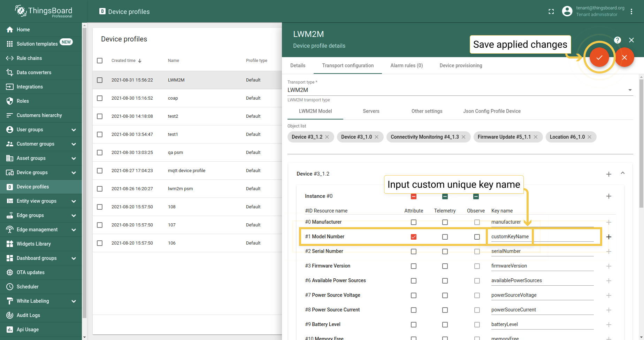Image resolution: width=644 pixels, height=340 pixels.
Task: Open the qa psm profile row
Action: (x=187, y=153)
